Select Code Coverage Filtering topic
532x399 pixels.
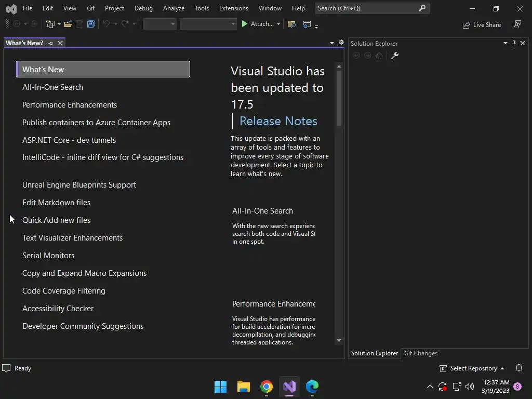pyautogui.click(x=64, y=291)
